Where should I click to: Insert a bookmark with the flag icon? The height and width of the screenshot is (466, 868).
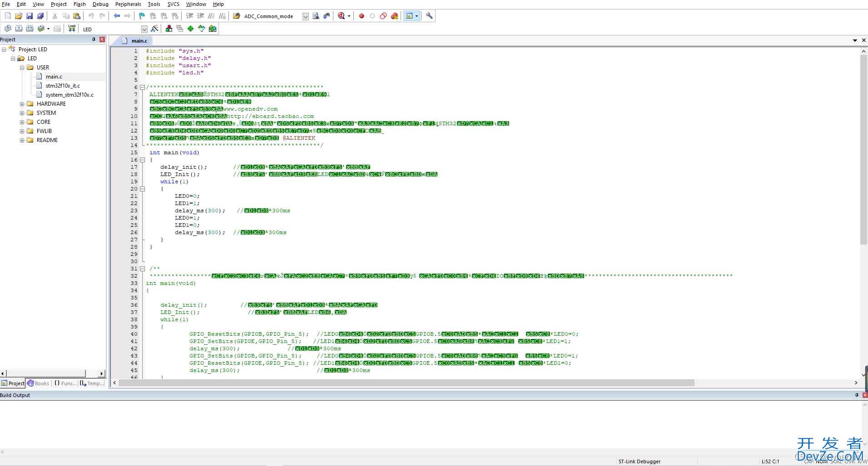coord(142,16)
